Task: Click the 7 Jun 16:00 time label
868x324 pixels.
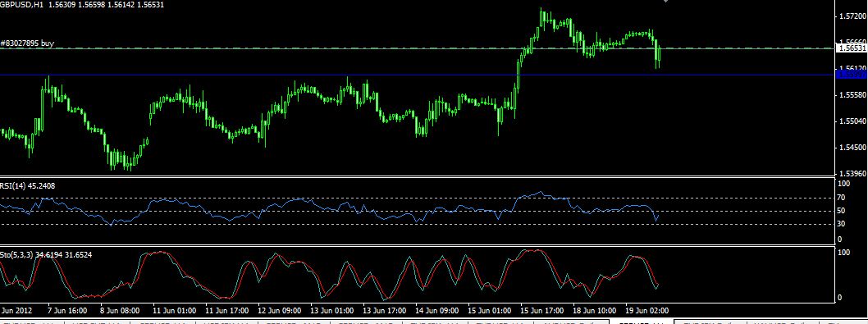Action: tap(67, 310)
